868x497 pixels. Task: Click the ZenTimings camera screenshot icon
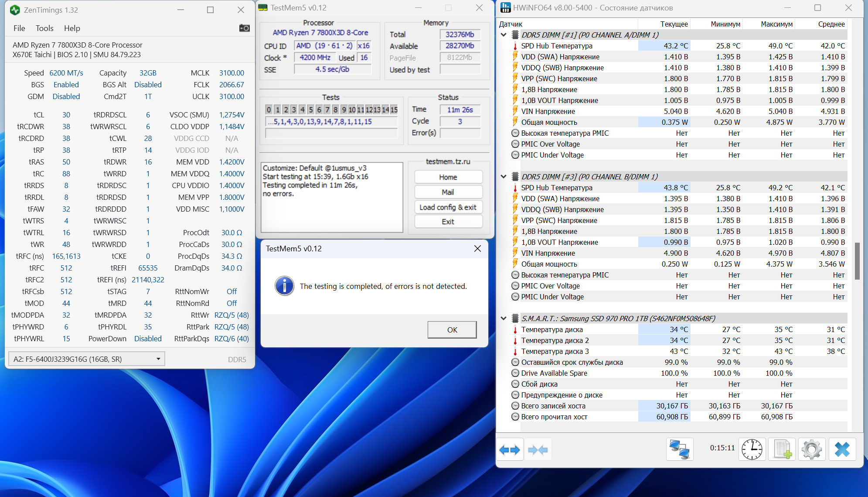(244, 28)
